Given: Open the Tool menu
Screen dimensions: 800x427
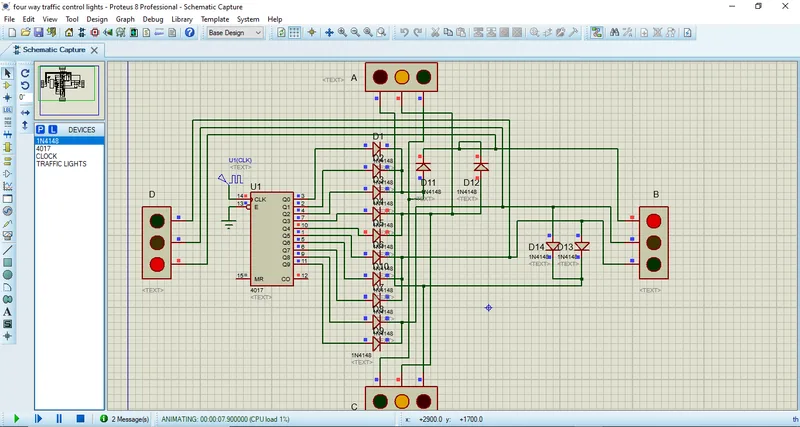Looking at the screenshot, I should [72, 19].
